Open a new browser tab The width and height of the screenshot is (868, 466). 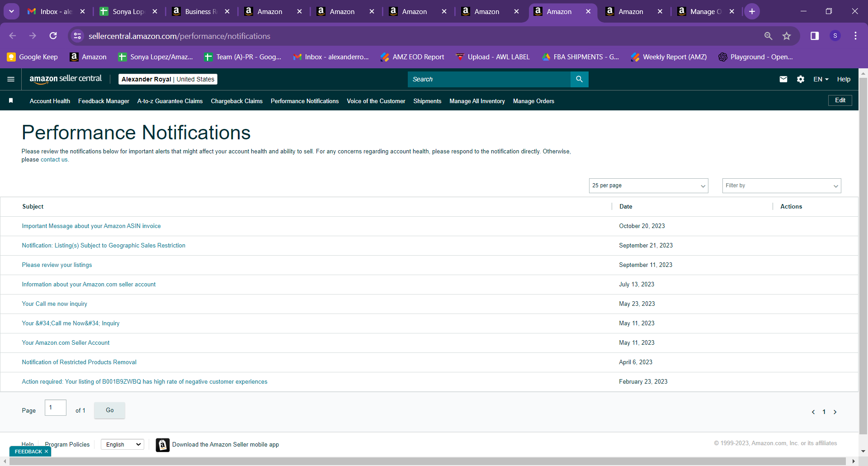[752, 11]
